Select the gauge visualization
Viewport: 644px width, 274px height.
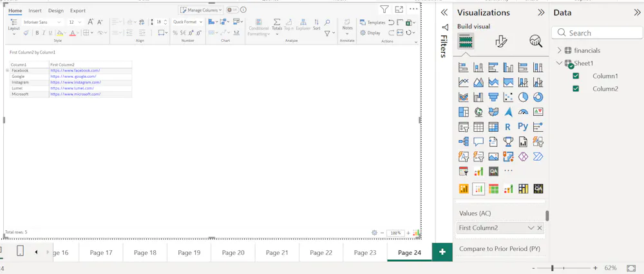coord(523,111)
